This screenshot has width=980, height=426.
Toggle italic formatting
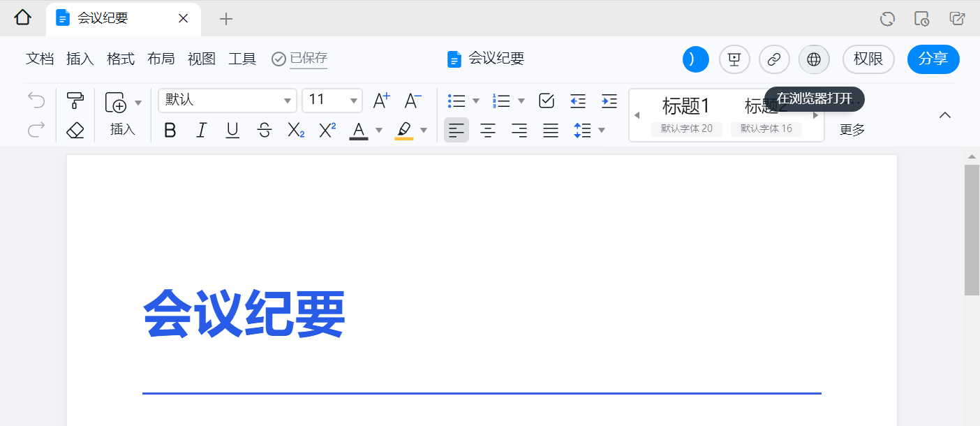pyautogui.click(x=201, y=130)
